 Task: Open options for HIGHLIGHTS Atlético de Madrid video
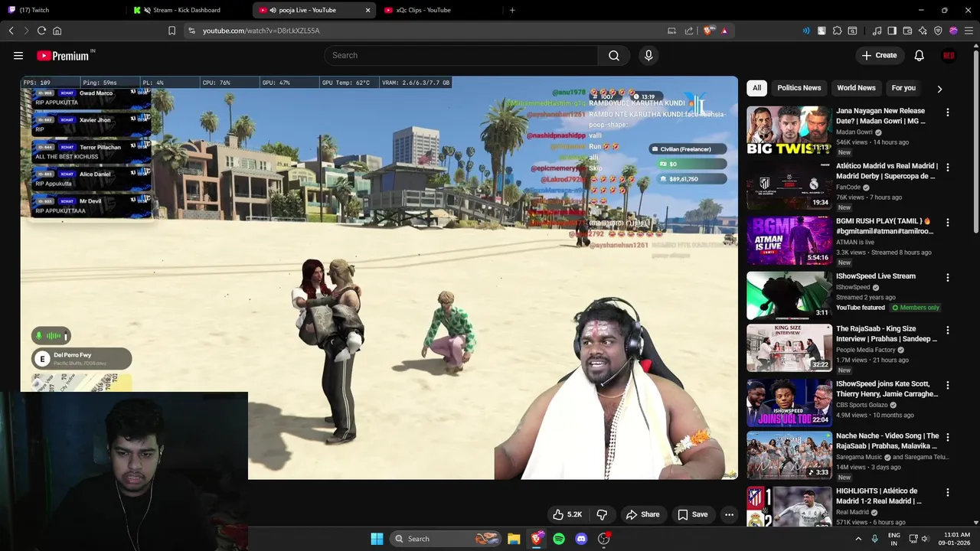click(948, 493)
